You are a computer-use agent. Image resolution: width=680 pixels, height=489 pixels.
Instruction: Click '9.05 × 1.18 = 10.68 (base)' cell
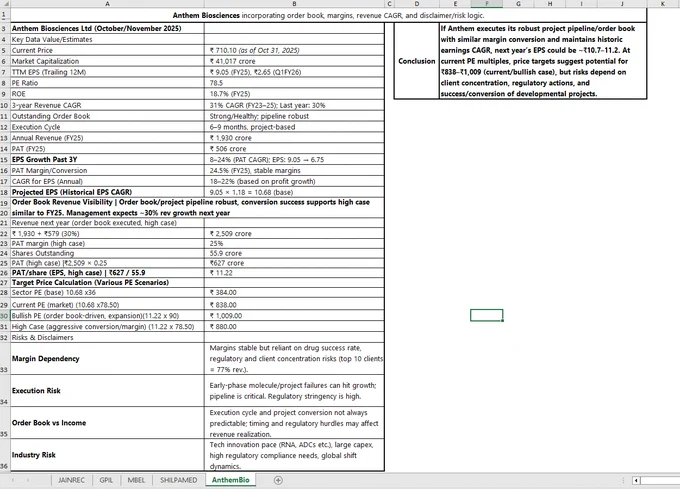[x=294, y=192]
